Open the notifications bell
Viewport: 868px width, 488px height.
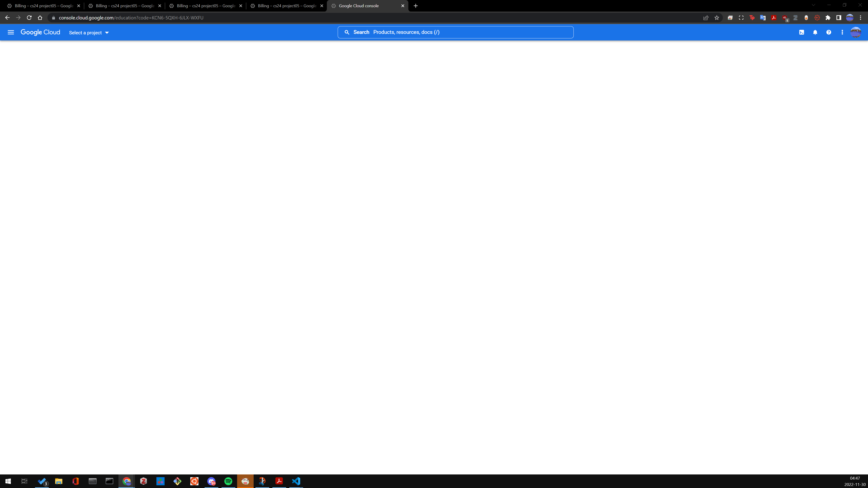pyautogui.click(x=815, y=32)
